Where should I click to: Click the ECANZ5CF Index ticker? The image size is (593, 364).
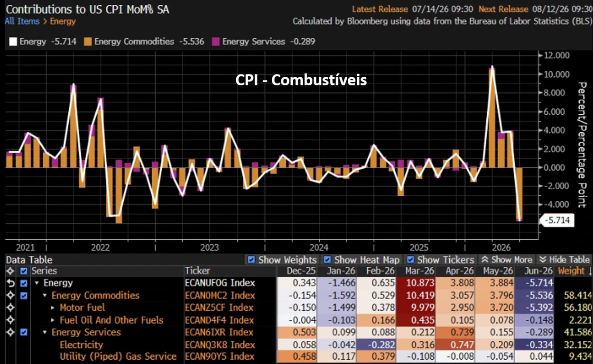click(x=220, y=308)
